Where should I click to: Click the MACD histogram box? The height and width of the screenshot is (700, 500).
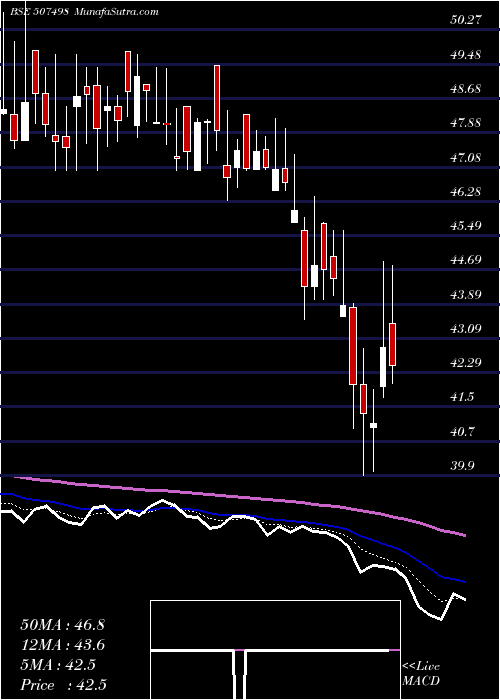275,650
